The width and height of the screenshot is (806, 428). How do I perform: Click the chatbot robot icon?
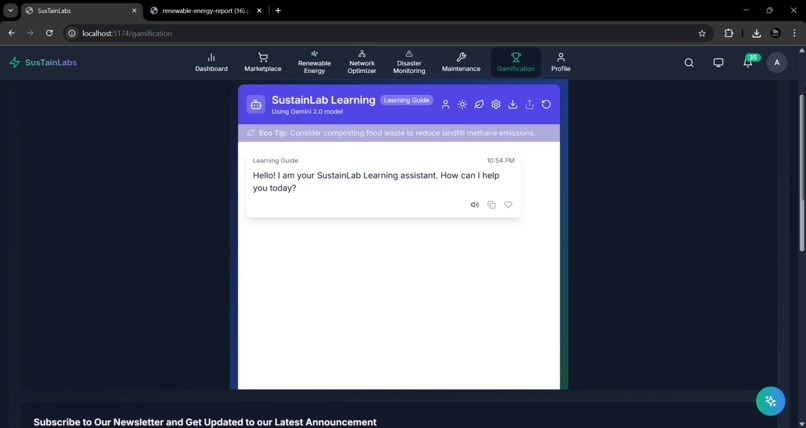[x=256, y=104]
